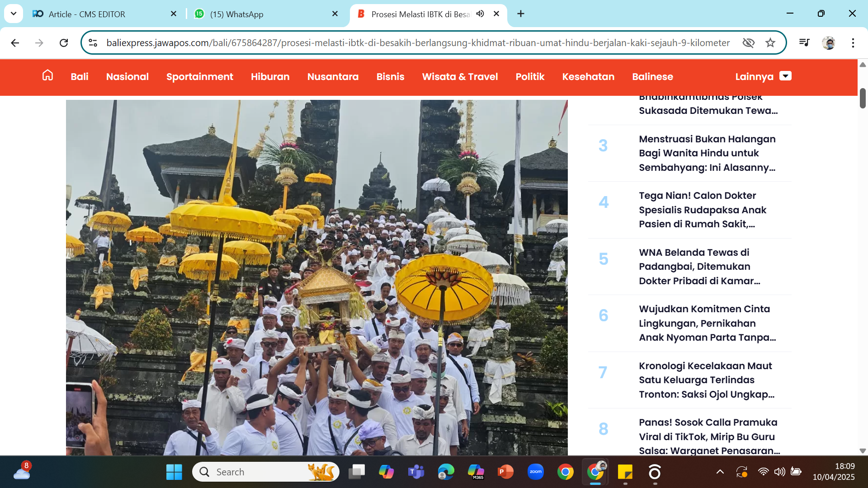Open PowerPoint from the taskbar
The height and width of the screenshot is (488, 868).
pos(506,472)
